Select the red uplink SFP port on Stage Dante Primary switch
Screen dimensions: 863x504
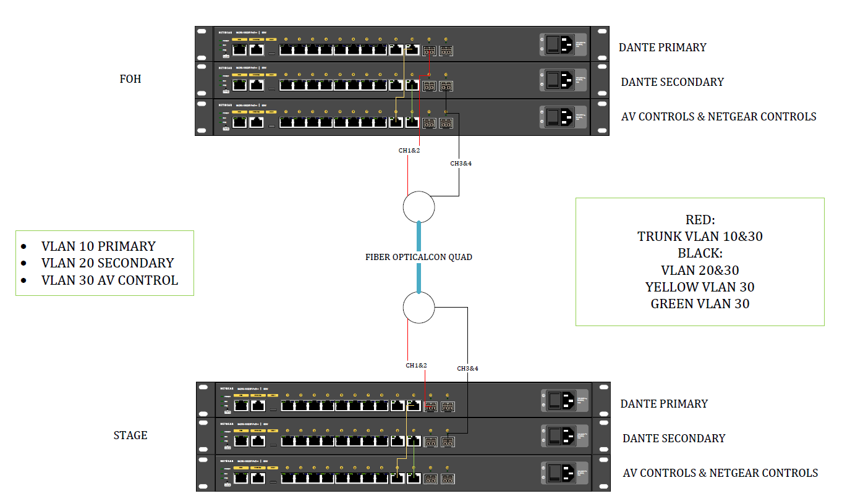430,406
